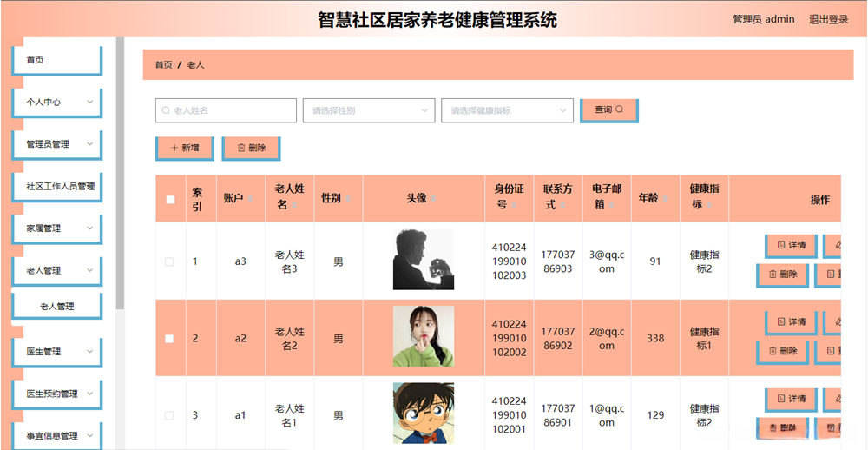Check the checkbox for row 1 (a3)
Image resolution: width=868 pixels, height=450 pixels.
click(x=169, y=261)
